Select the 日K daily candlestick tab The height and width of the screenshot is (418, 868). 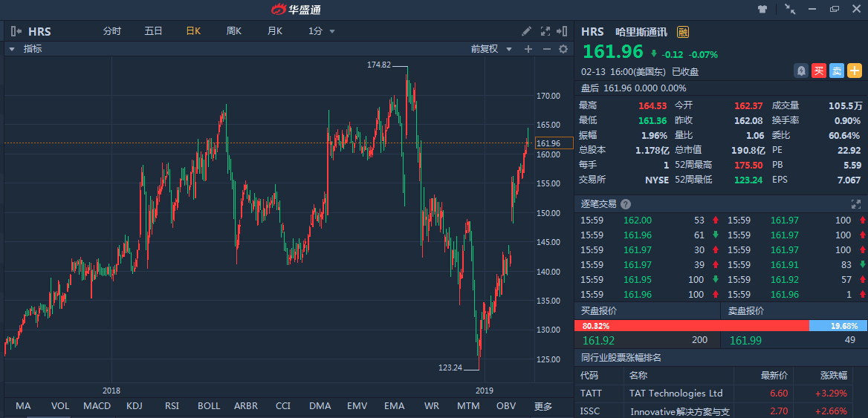[193, 31]
